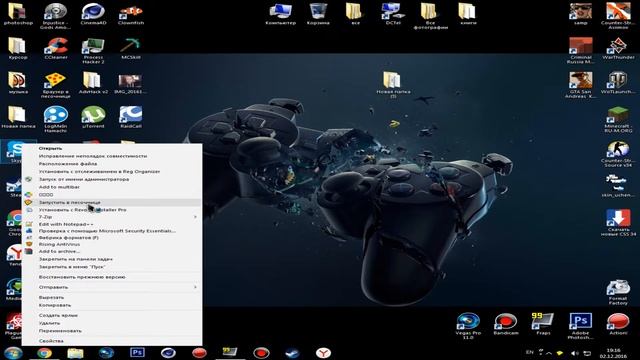Launch the Action! desktop icon

[x=618, y=324]
